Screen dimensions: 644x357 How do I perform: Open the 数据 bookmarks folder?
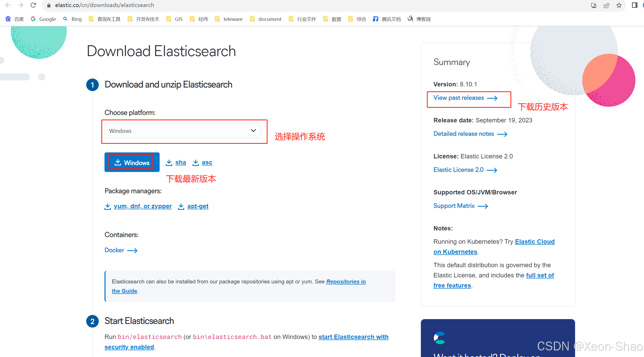(x=332, y=19)
